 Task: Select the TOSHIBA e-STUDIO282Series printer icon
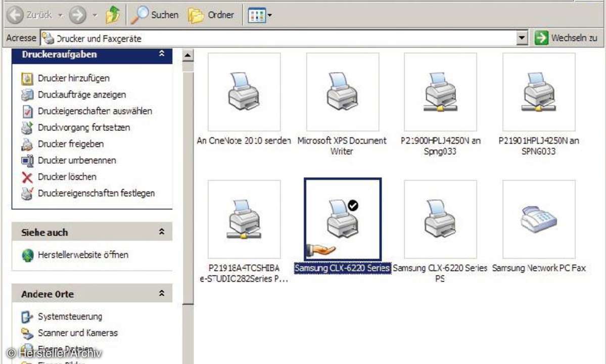[244, 219]
